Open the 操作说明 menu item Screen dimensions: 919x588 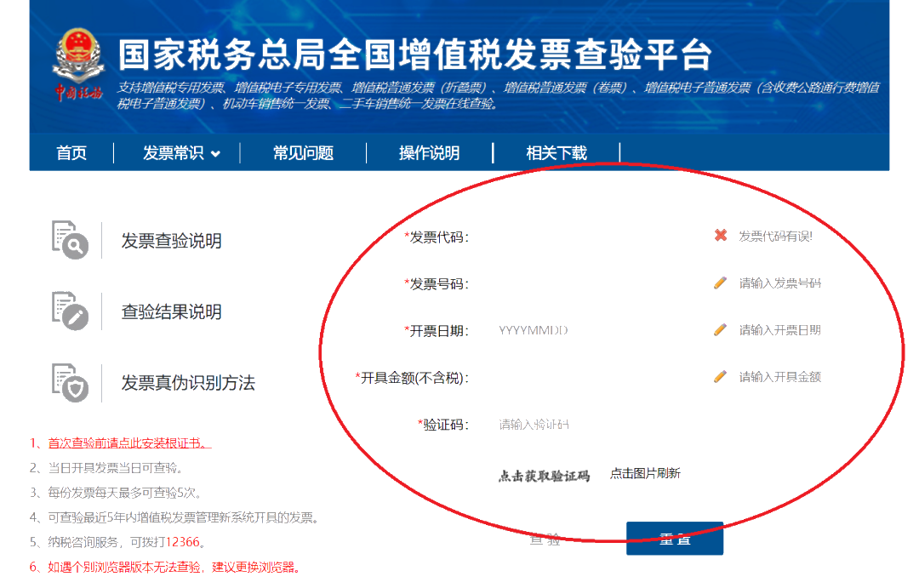click(429, 153)
